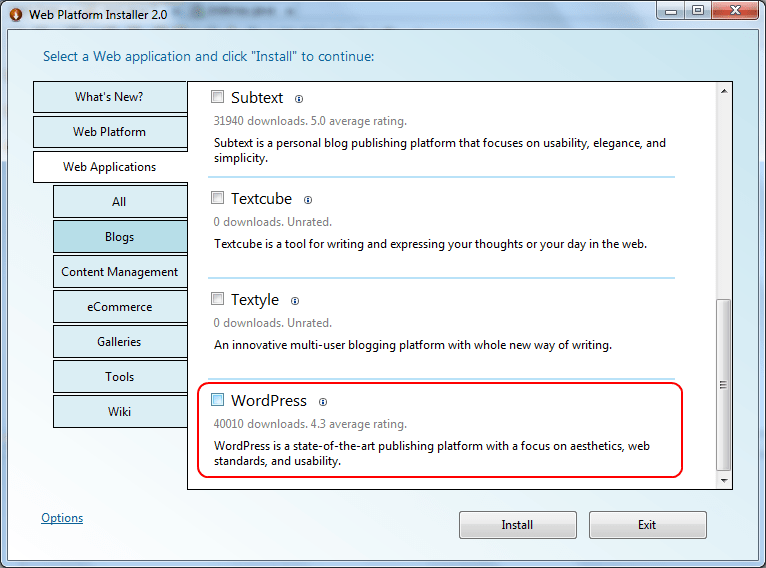766x568 pixels.
Task: Click the 'Select a Web application' heading
Action: coord(209,57)
